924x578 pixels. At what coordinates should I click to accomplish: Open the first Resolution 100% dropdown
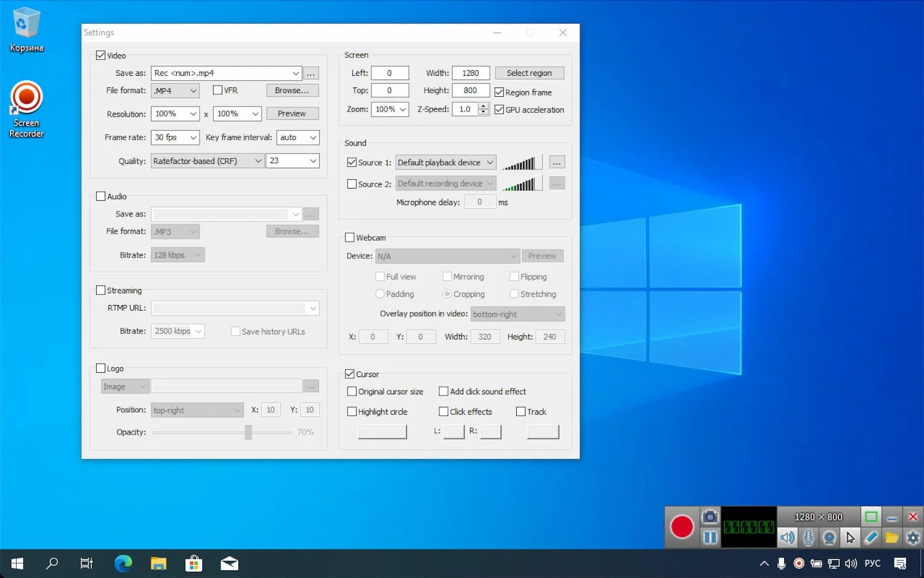point(176,114)
